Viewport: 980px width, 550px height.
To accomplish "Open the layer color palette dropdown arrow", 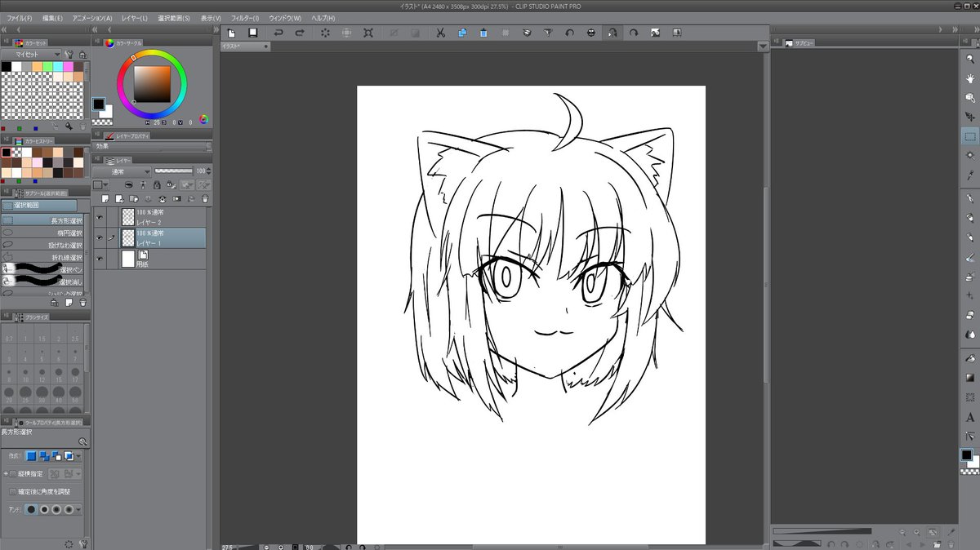I will point(106,185).
